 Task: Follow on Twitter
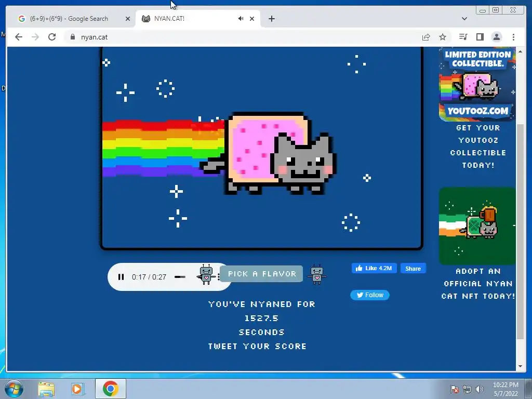[x=370, y=295]
